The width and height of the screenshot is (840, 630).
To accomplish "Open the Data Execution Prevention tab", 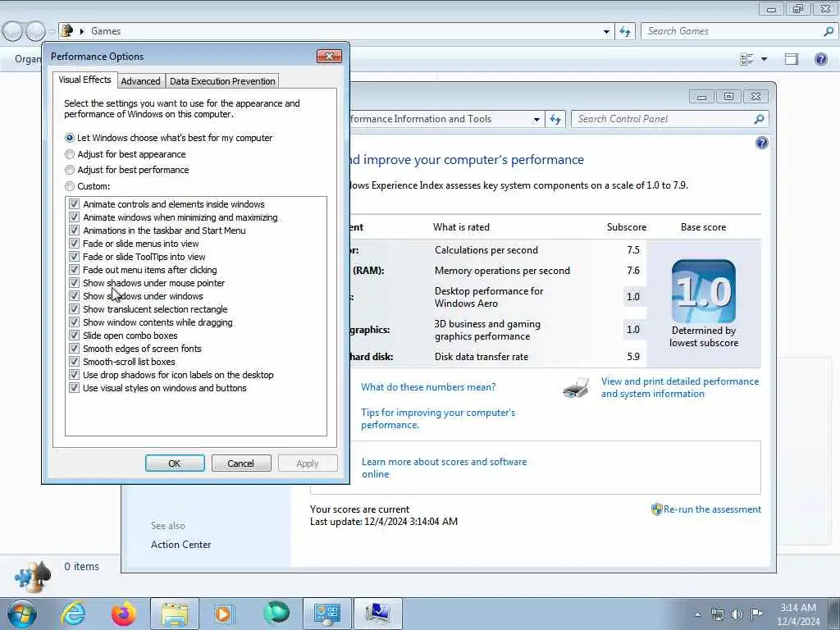I will 222,81.
